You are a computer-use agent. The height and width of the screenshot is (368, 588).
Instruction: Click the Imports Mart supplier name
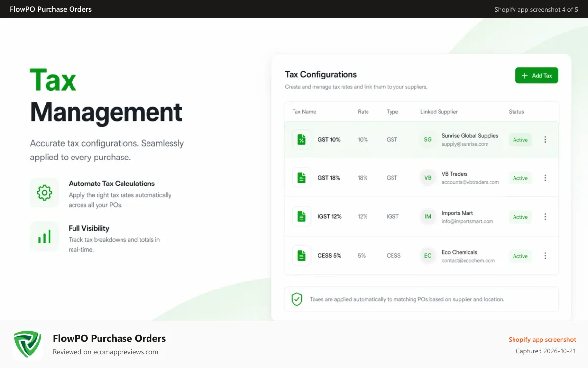458,213
